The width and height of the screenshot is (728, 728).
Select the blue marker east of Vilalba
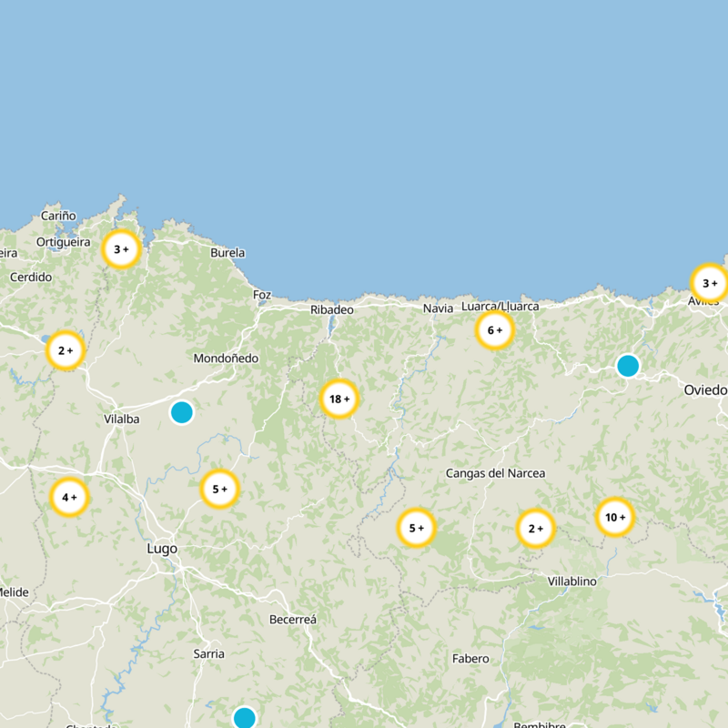[x=182, y=412]
